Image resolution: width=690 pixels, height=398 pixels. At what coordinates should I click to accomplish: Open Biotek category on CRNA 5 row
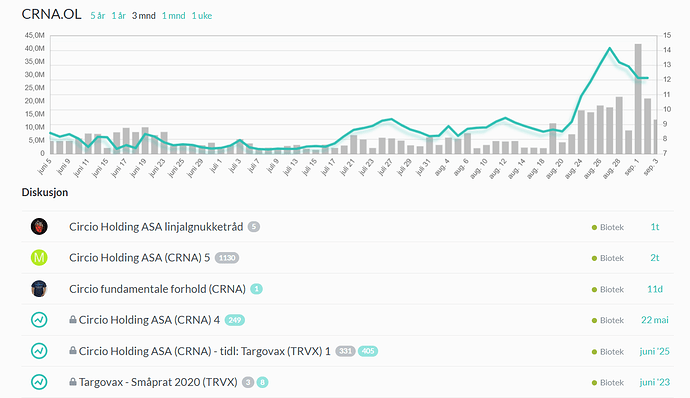tap(608, 258)
